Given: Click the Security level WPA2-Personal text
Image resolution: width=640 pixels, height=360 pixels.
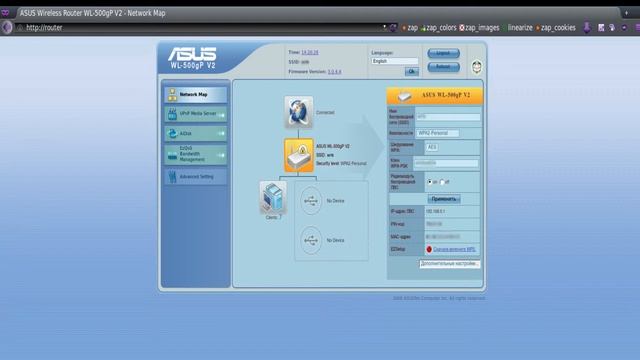Looking at the screenshot, I should [341, 164].
